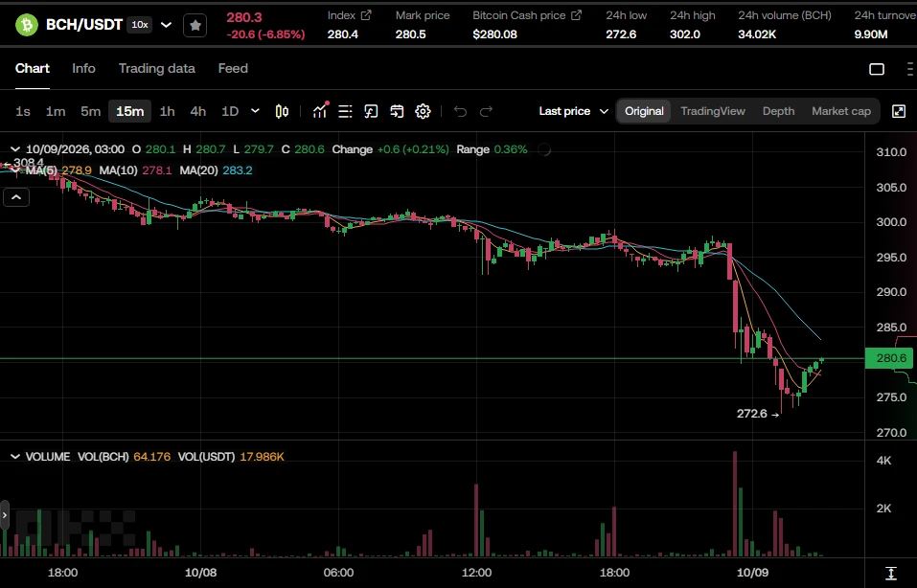917x588 pixels.
Task: Click the 10x leverage badge
Action: 140,25
